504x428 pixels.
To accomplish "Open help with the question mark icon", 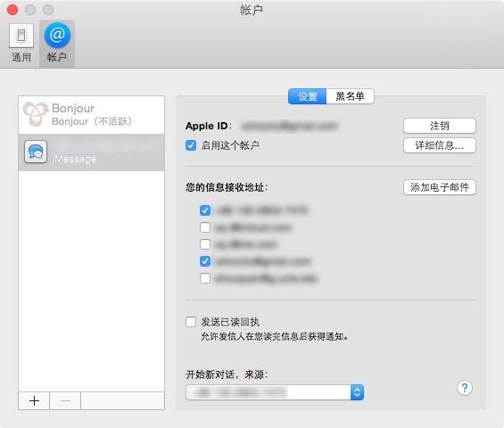I will pyautogui.click(x=465, y=388).
